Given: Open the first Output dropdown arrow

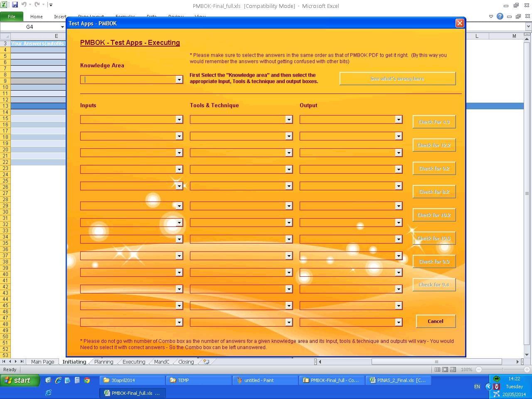Looking at the screenshot, I should coord(398,119).
